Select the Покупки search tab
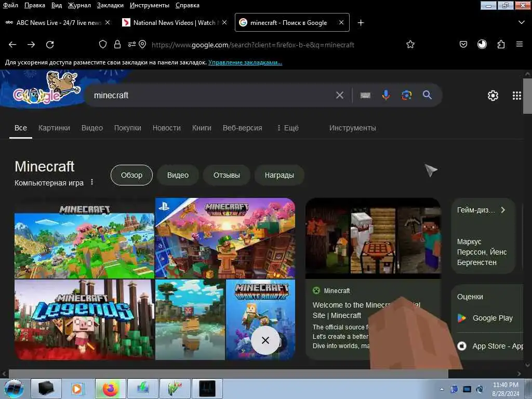 (x=128, y=128)
